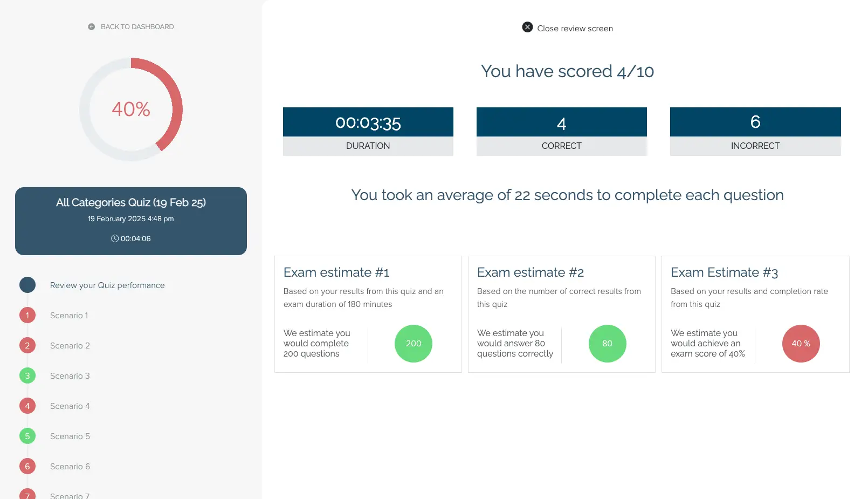The height and width of the screenshot is (499, 868).
Task: Click the green 200 estimate badge
Action: pos(414,344)
